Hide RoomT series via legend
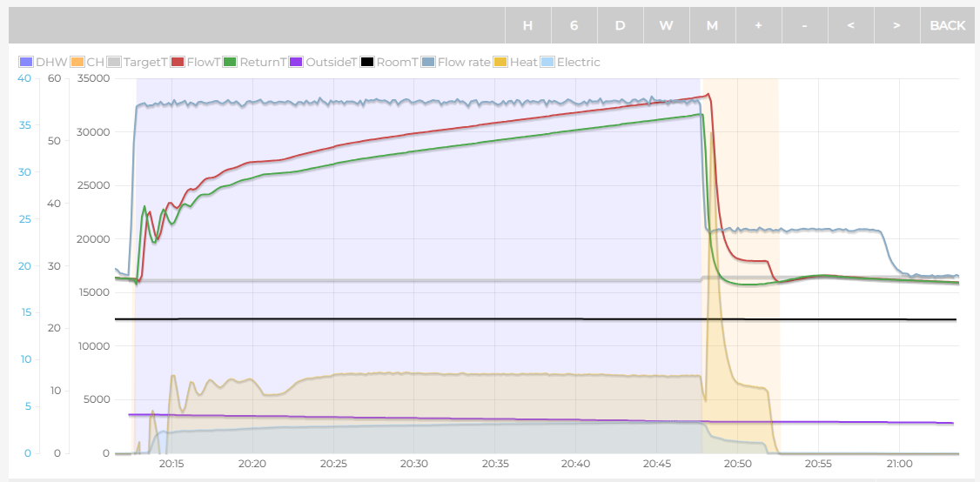Screen dimensions: 980x482 [389, 63]
